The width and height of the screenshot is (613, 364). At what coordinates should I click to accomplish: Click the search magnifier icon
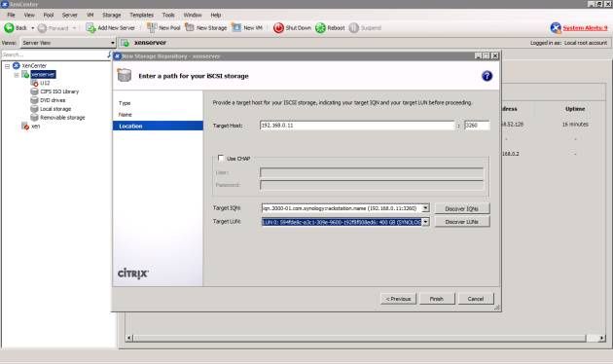(109, 55)
